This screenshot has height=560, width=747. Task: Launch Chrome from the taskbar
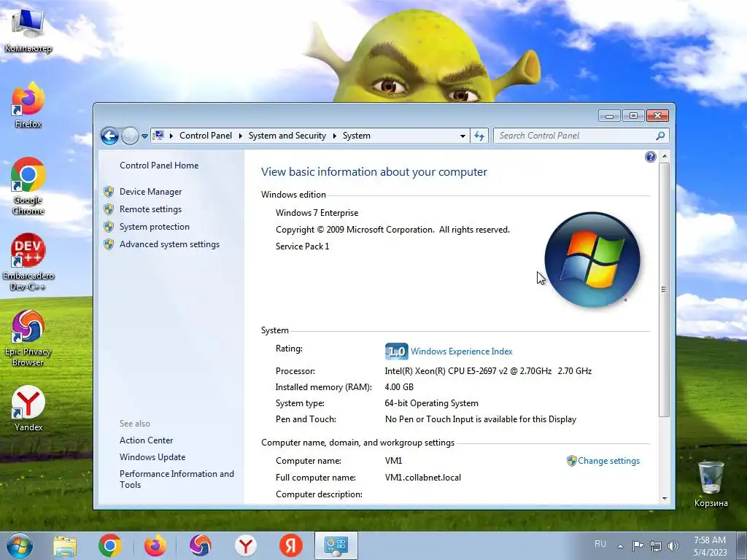[110, 545]
